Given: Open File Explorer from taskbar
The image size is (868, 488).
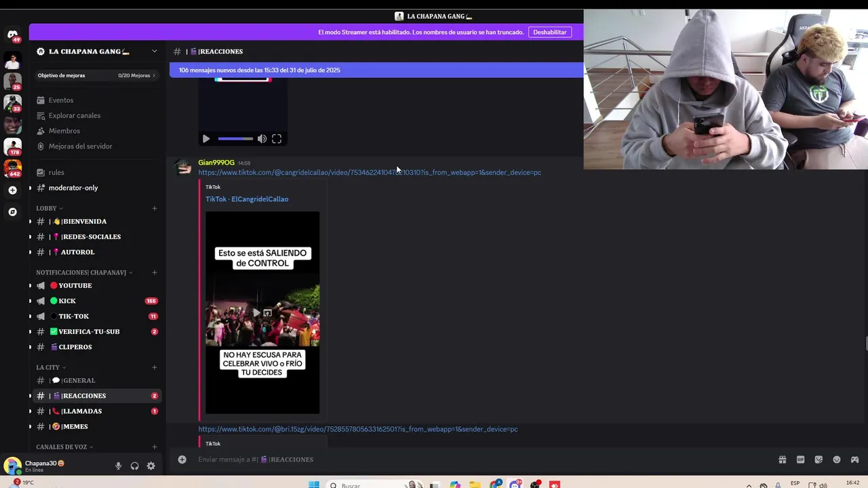Looking at the screenshot, I should coord(475,484).
